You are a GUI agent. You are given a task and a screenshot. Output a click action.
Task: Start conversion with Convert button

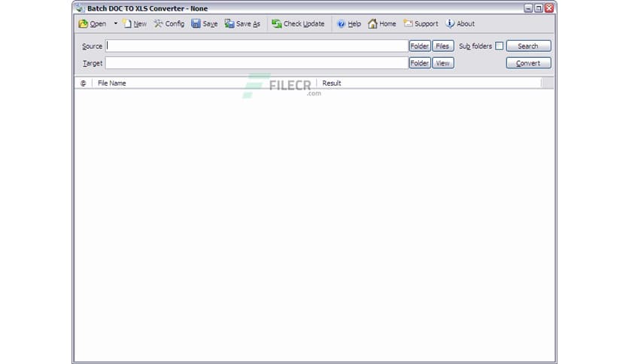528,63
